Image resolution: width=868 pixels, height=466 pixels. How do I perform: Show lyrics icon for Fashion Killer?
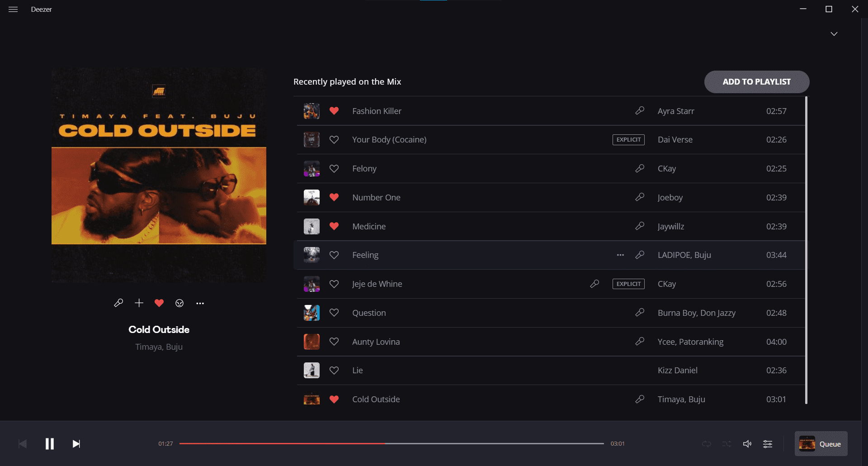pyautogui.click(x=640, y=110)
